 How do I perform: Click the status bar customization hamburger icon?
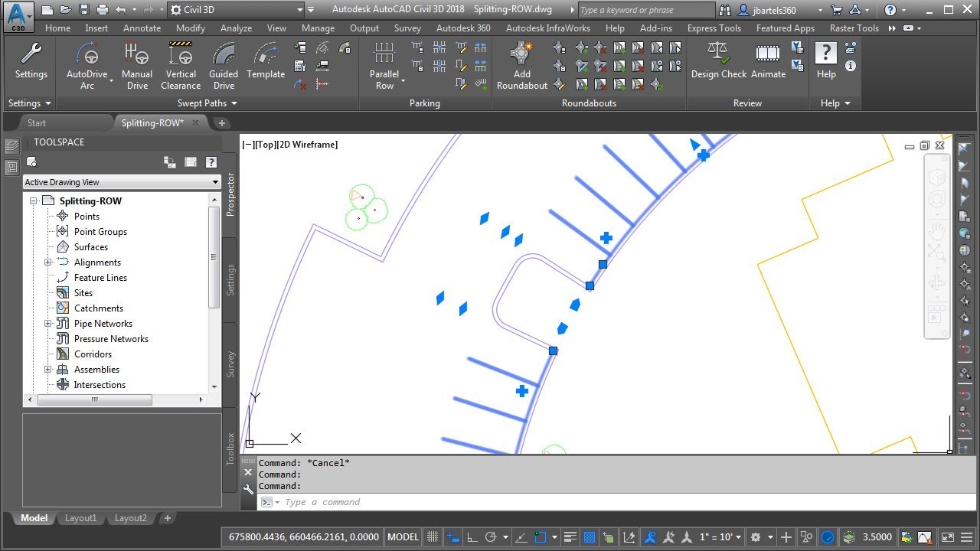coord(969,537)
